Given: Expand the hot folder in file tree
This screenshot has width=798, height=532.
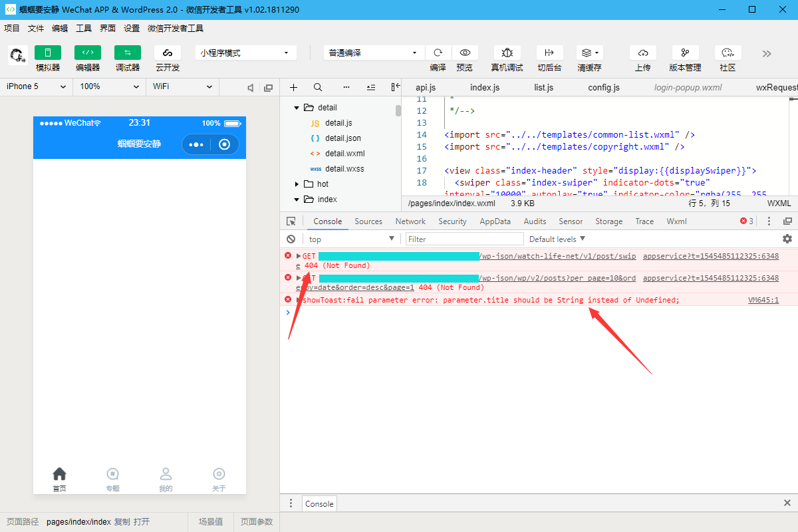Looking at the screenshot, I should [x=297, y=184].
